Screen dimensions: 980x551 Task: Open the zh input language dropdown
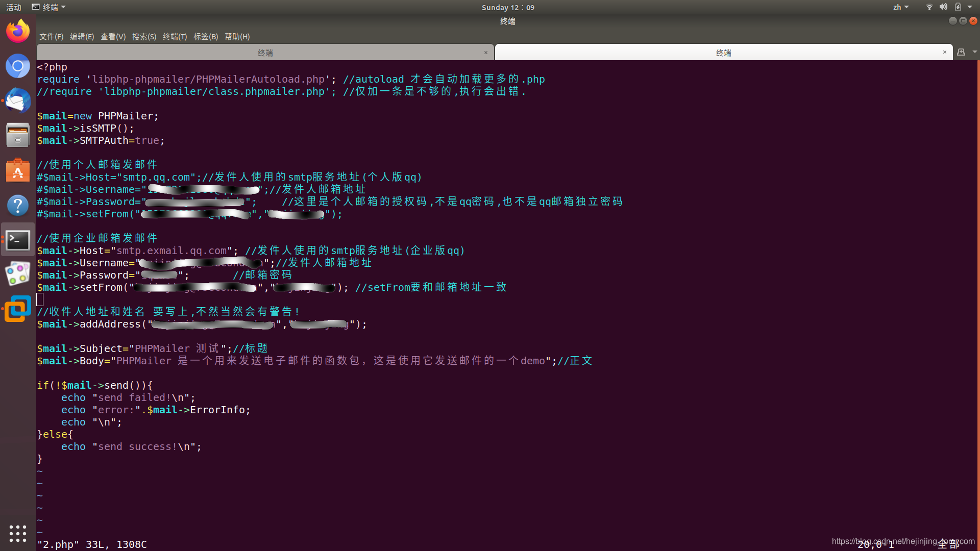900,7
